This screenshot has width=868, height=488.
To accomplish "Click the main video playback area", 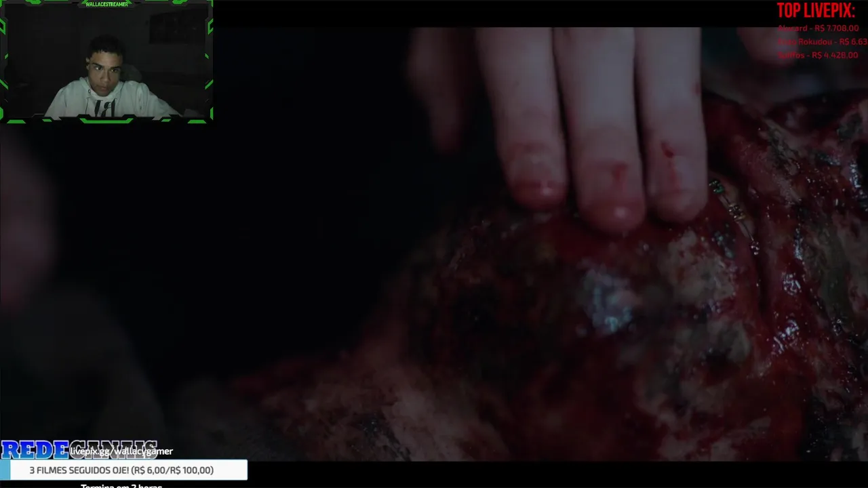I will (434, 244).
